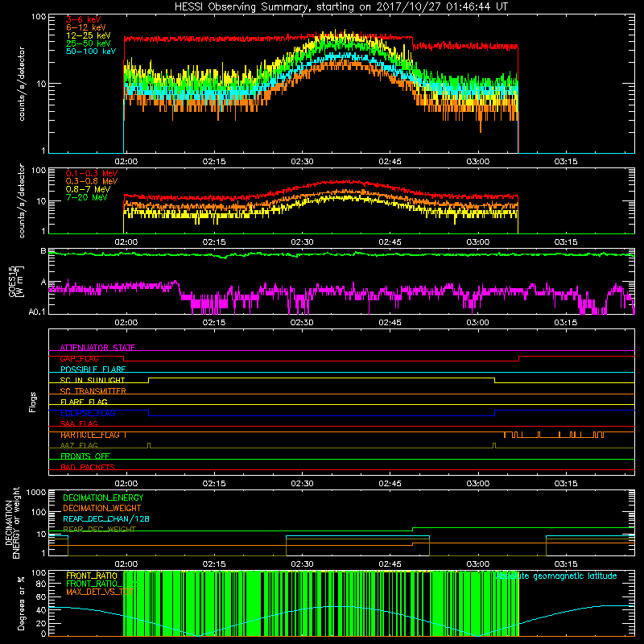Click the DECIMATION_ENERGY legend label
This screenshot has height=644, width=644.
point(103,497)
